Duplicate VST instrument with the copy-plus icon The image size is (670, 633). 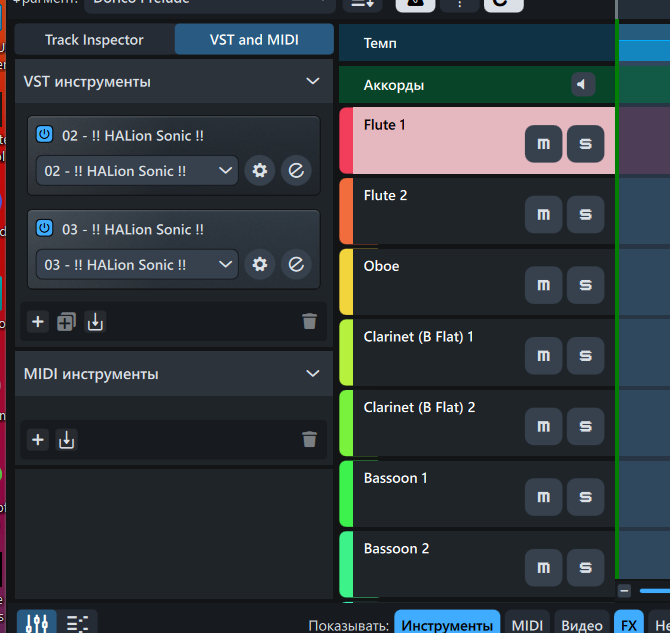coord(66,321)
